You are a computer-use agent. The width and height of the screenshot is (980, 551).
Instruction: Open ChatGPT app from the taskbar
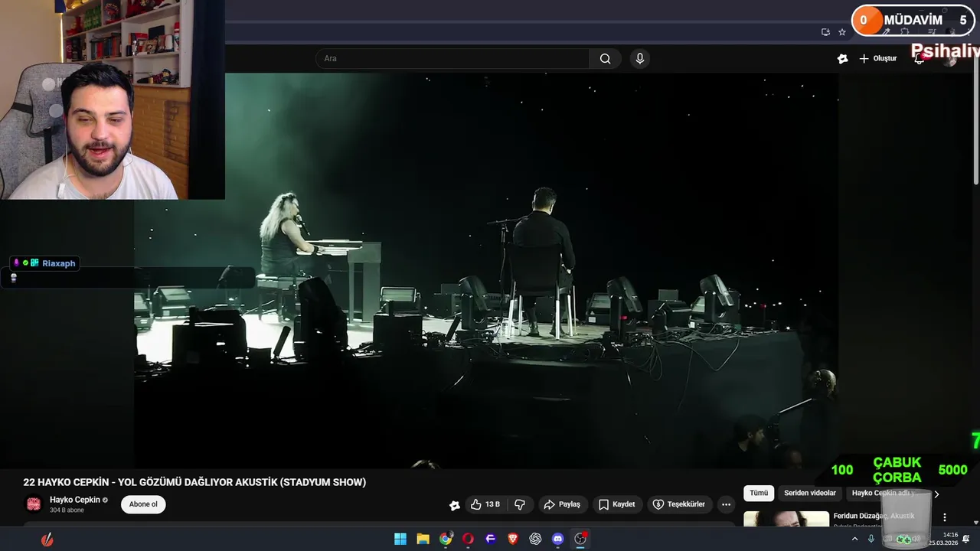click(x=535, y=539)
